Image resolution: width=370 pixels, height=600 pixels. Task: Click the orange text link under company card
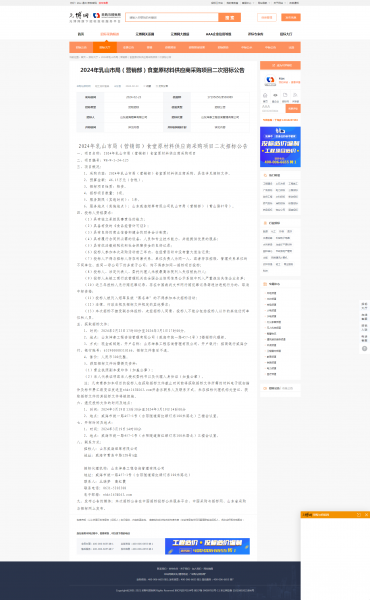(280, 120)
